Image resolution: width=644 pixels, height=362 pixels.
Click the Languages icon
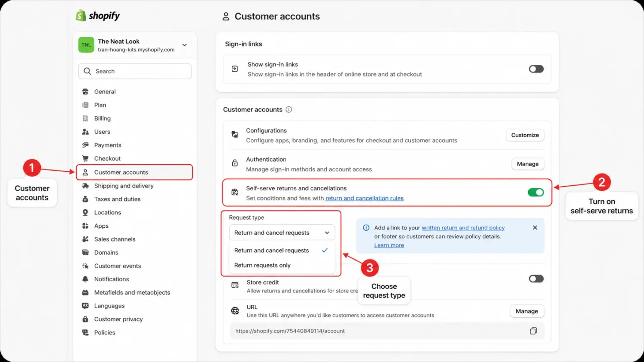click(x=85, y=306)
